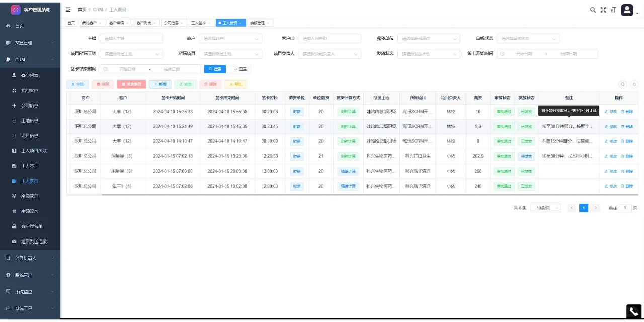Click the font-size adjustment (TT) icon
Screen dimensions: 644x322
pos(613,9)
